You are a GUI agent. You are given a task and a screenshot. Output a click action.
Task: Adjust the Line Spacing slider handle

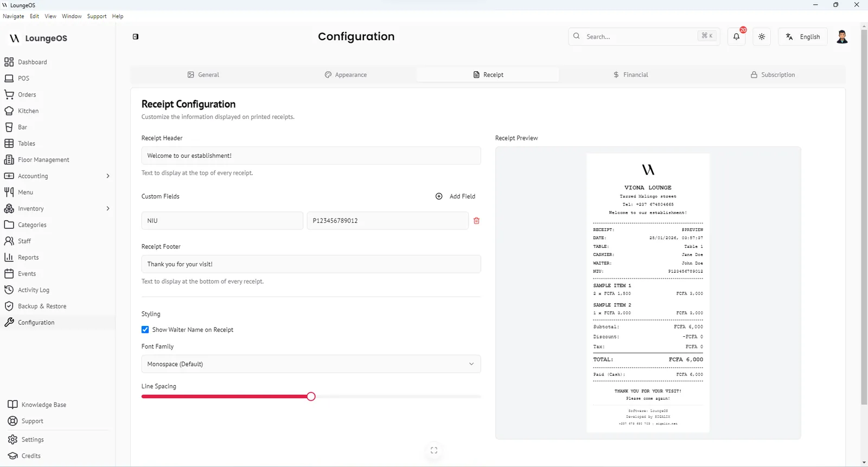[x=311, y=396]
